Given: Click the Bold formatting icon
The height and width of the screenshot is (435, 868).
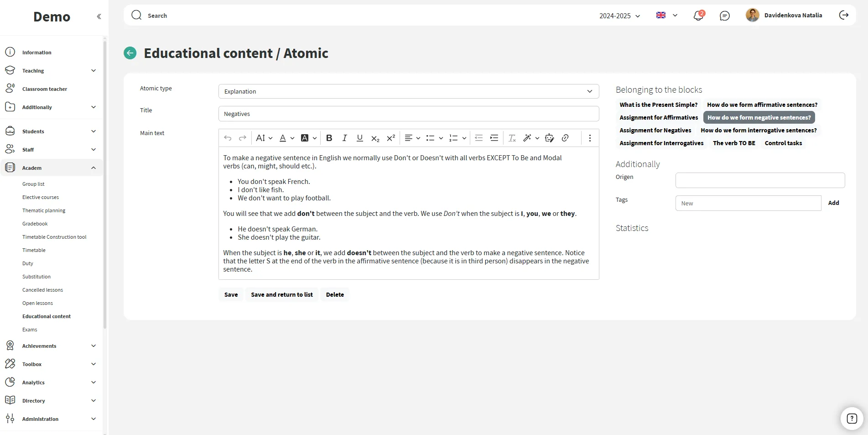Looking at the screenshot, I should point(329,138).
